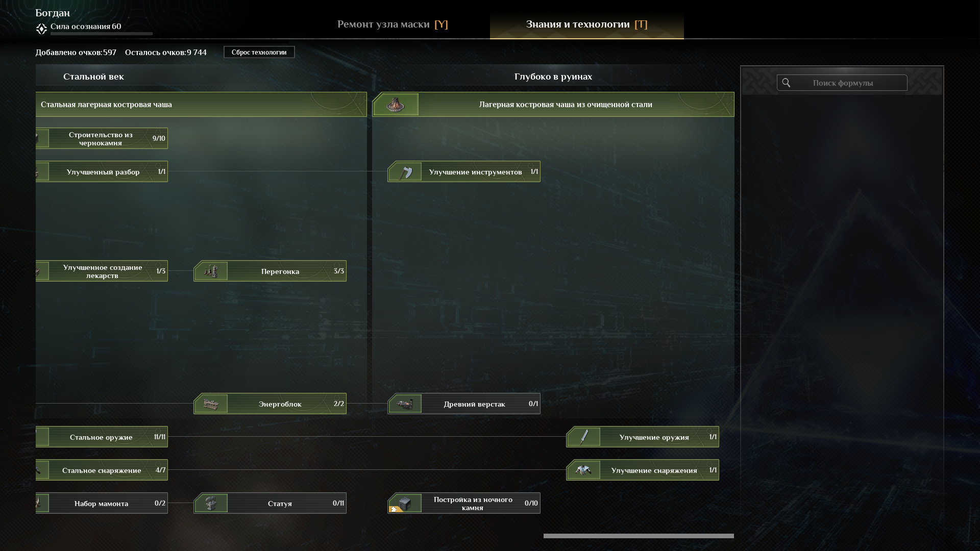Click the magnifier icon in formula search

tap(786, 83)
